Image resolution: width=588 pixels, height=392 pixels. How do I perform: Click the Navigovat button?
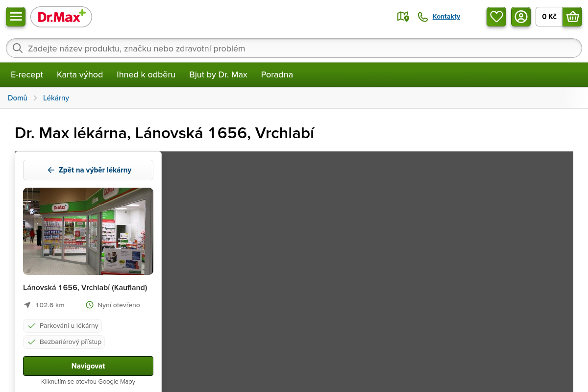[88, 366]
